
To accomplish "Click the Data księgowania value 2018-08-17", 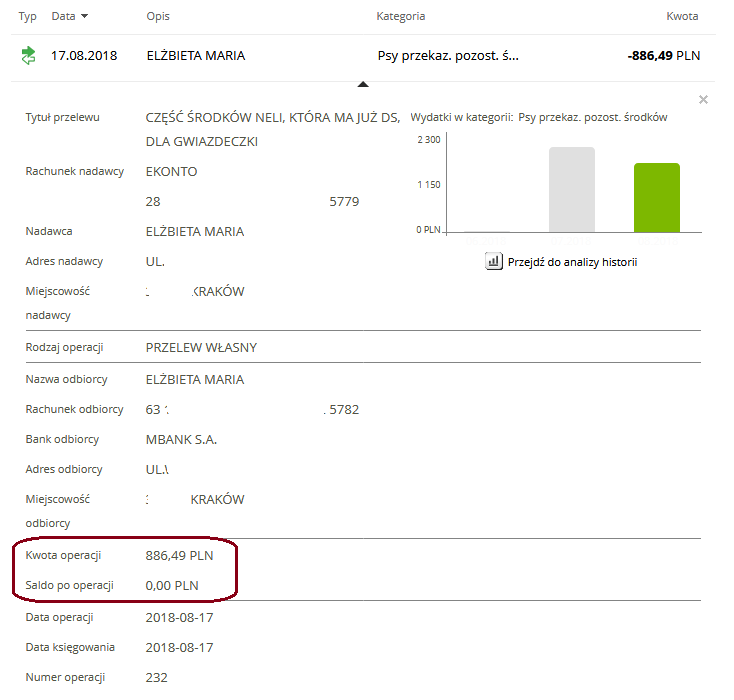I will [x=179, y=648].
